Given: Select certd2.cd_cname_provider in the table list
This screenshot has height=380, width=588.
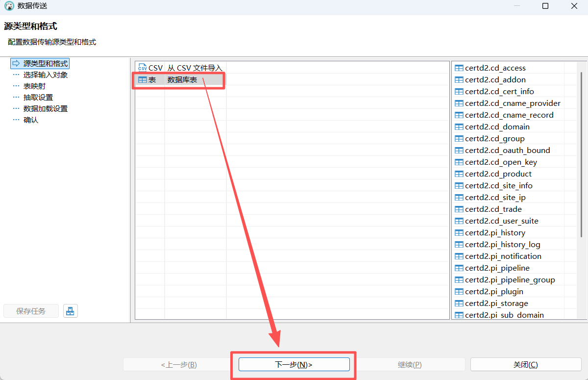Looking at the screenshot, I should pyautogui.click(x=513, y=103).
